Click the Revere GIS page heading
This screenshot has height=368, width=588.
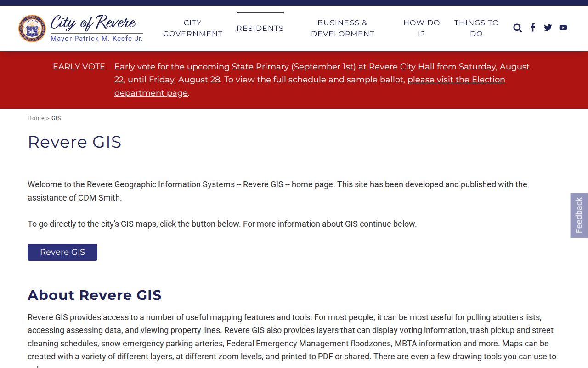tap(74, 142)
